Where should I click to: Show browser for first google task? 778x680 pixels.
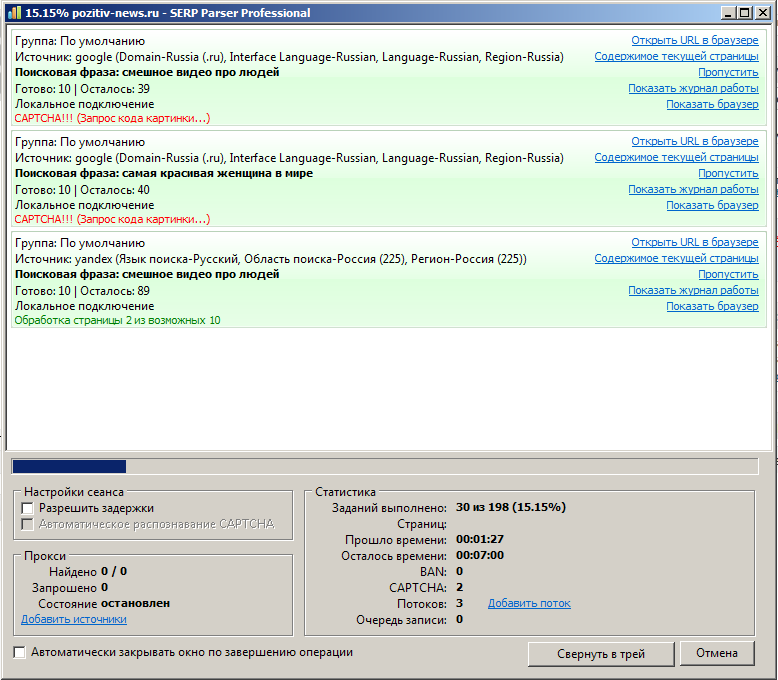(x=712, y=104)
